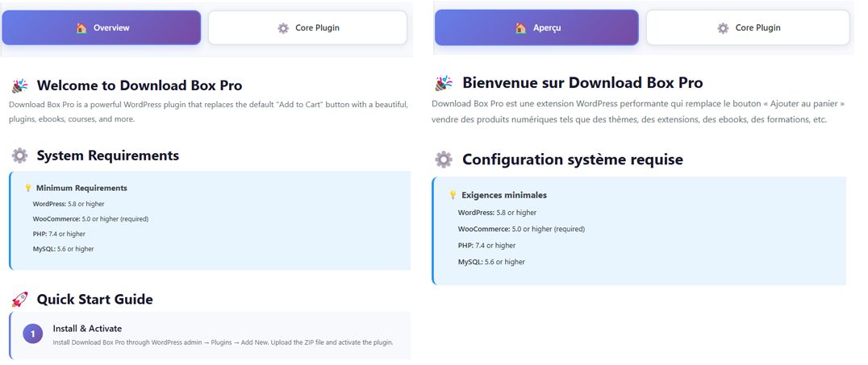The width and height of the screenshot is (868, 365).
Task: Click the house icon on Overview tab
Action: pyautogui.click(x=81, y=28)
